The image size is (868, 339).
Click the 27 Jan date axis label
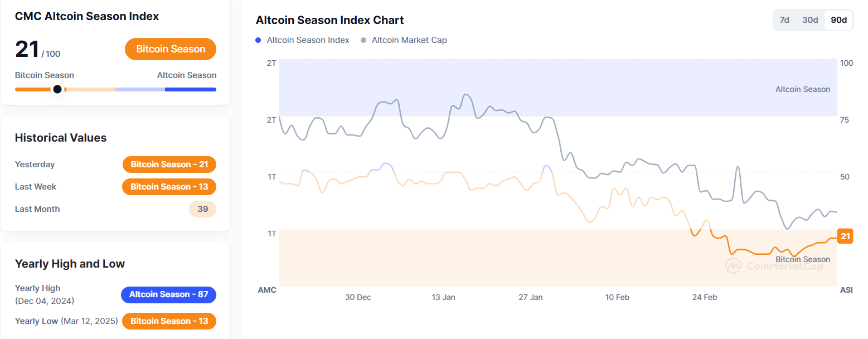pyautogui.click(x=531, y=297)
